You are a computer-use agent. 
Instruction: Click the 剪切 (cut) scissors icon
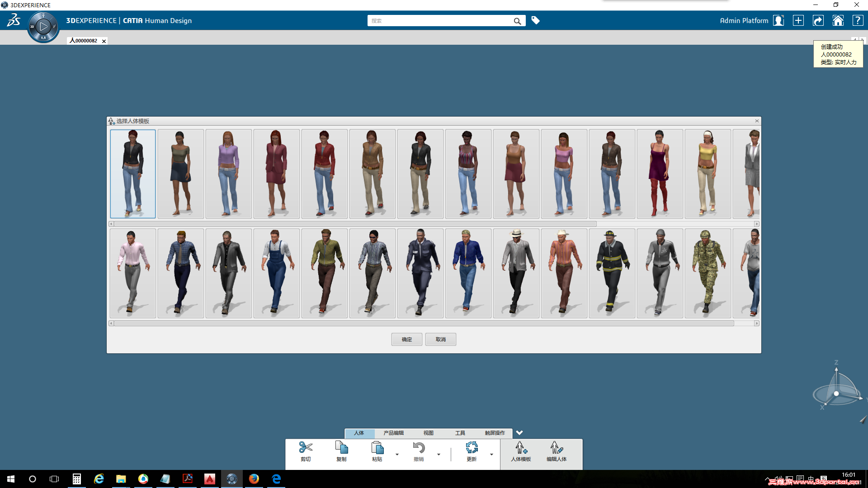point(306,448)
